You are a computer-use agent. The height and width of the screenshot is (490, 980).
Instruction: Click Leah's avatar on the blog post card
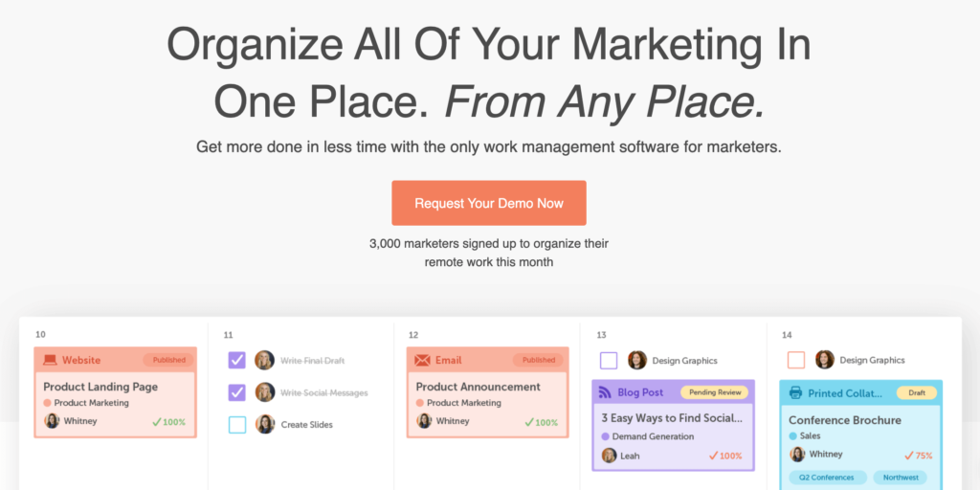click(x=610, y=456)
